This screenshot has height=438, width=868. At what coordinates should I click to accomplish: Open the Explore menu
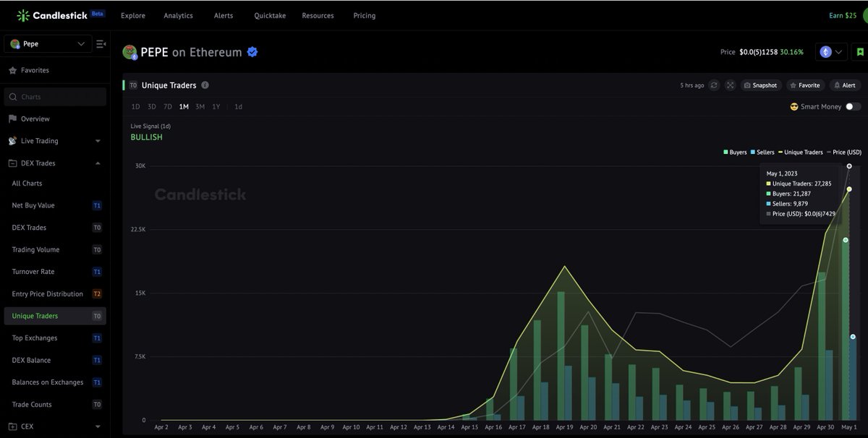point(133,15)
